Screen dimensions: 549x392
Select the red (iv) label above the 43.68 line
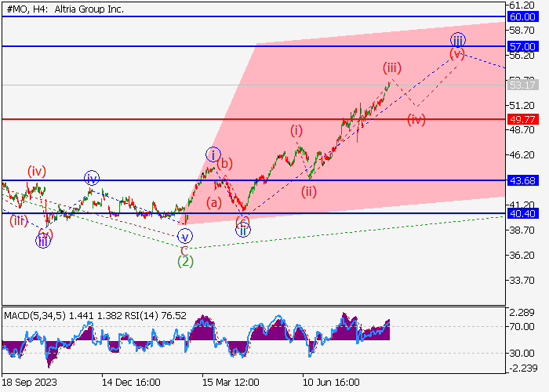click(x=37, y=172)
